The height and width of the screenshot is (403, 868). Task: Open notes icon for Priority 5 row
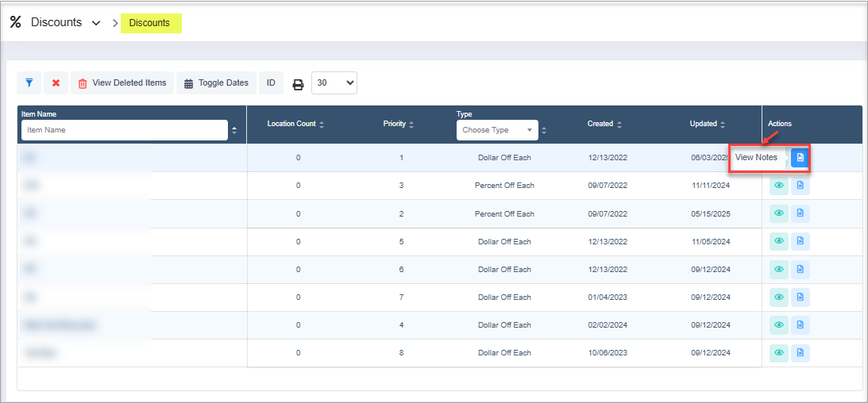coord(800,241)
